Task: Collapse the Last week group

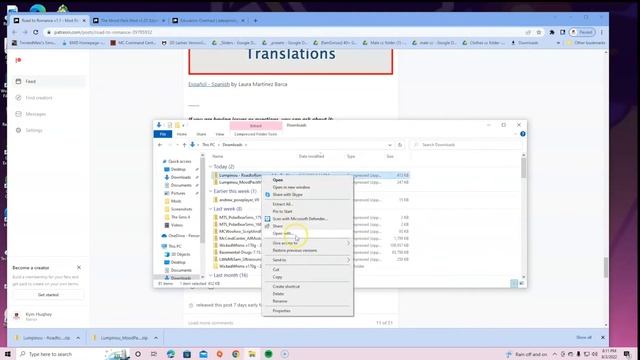Action: point(211,209)
